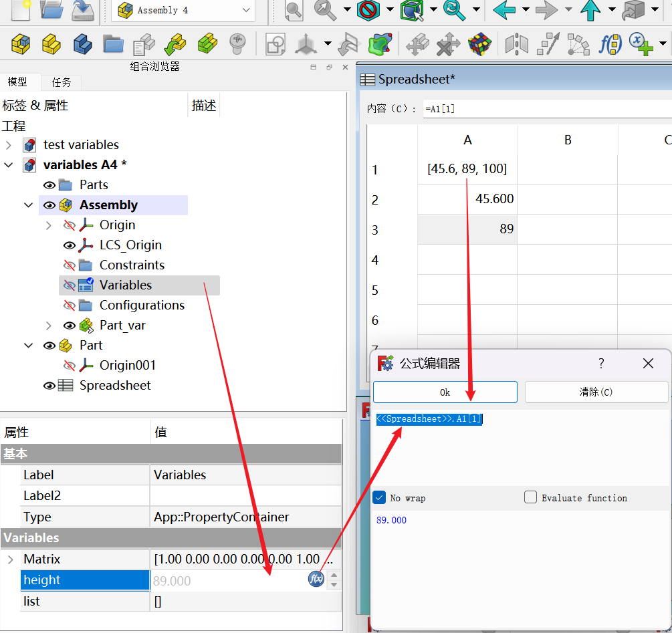Click the fastener screw toolbar icon

click(x=237, y=44)
